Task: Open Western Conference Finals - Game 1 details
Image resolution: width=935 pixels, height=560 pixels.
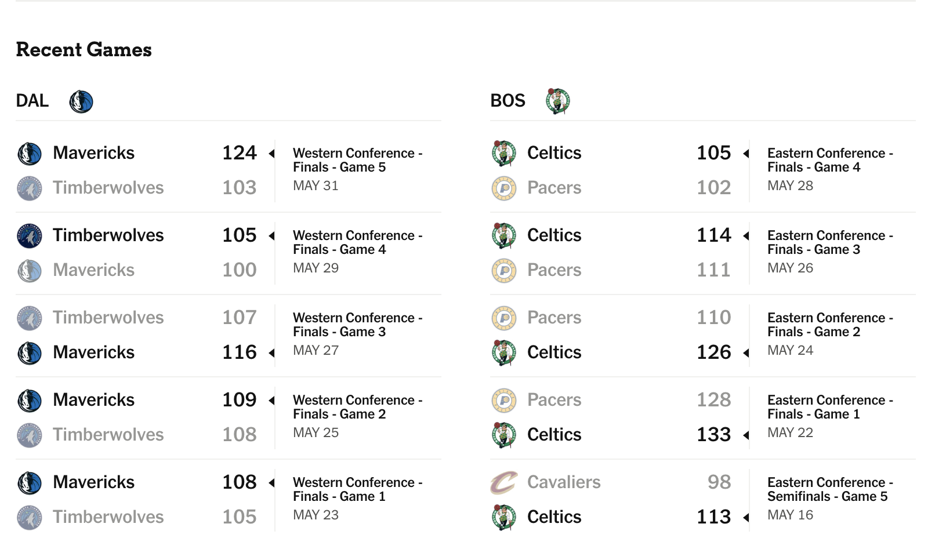Action: tap(358, 489)
